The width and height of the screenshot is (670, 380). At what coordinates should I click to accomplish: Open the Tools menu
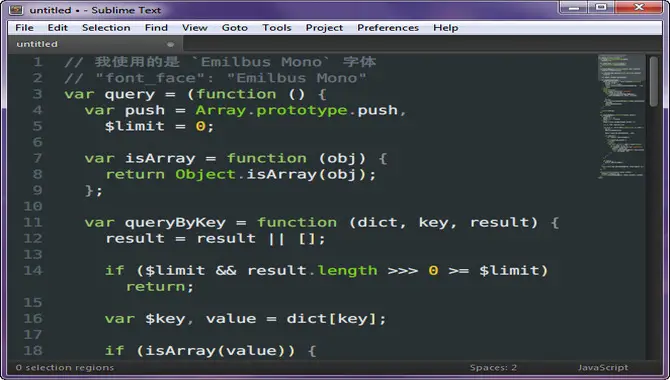pos(276,27)
